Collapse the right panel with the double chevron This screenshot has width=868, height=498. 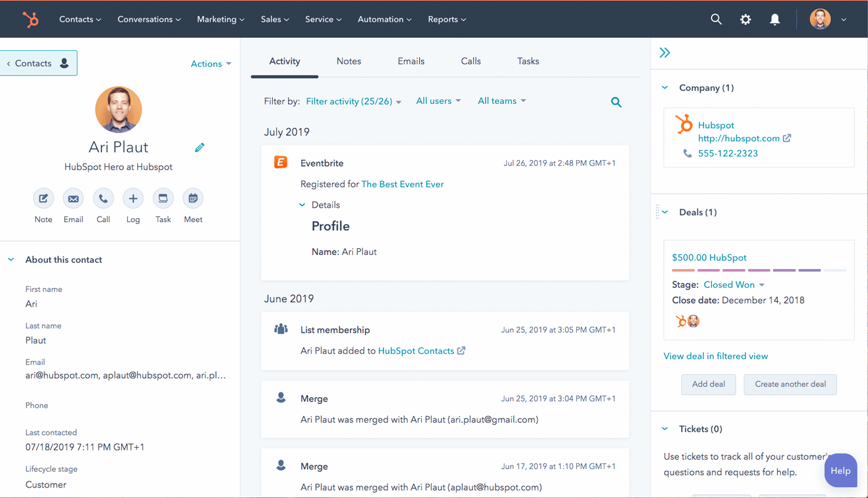tap(665, 53)
